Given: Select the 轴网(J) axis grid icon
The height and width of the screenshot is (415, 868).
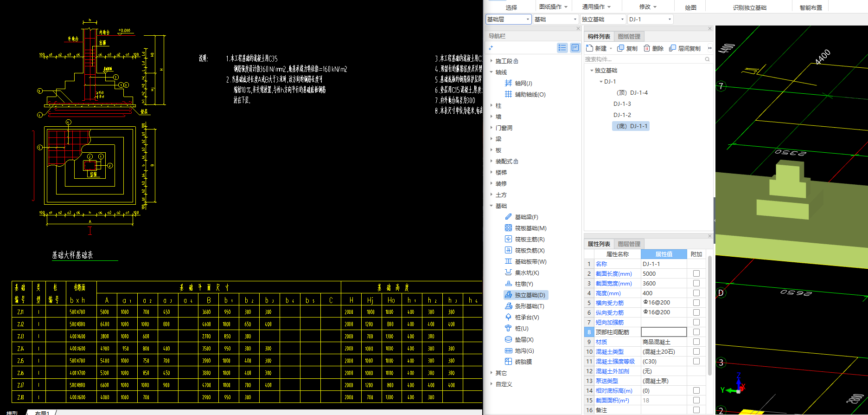Looking at the screenshot, I should (508, 83).
